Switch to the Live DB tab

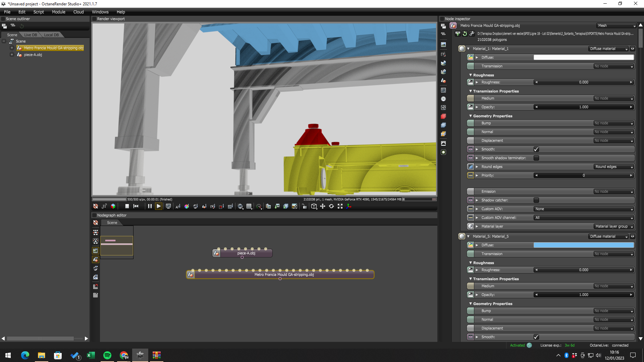(31, 35)
